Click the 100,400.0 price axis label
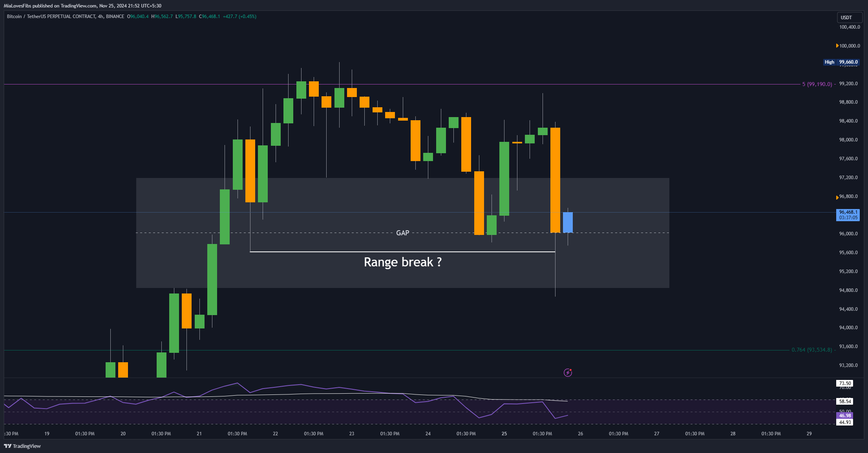Viewport: 868px width, 453px height. [850, 27]
